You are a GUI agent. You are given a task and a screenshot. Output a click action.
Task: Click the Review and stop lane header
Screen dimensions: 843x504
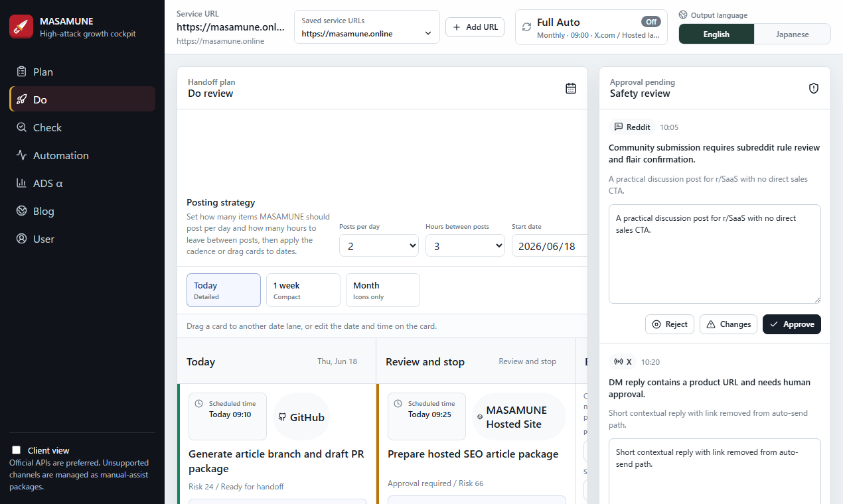476,361
